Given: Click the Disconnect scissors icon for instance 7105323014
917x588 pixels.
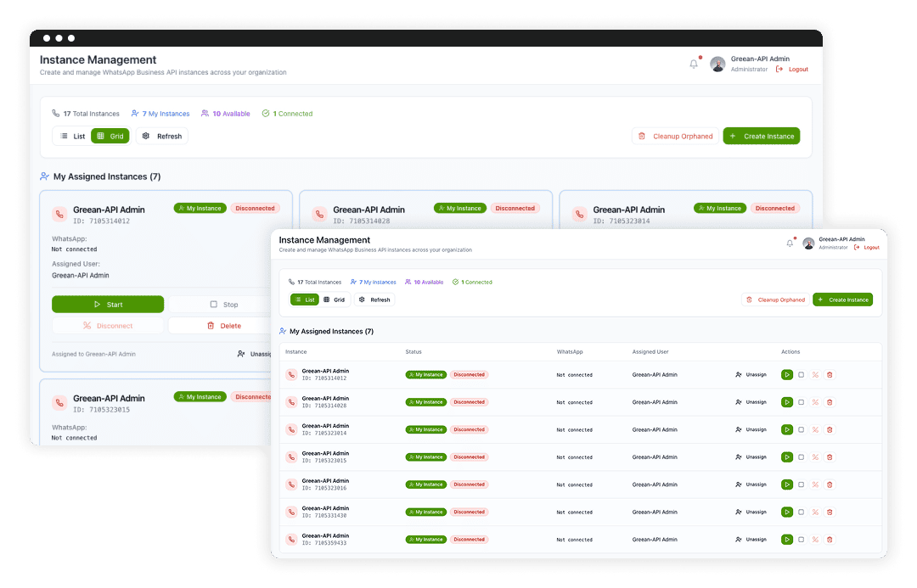Looking at the screenshot, I should click(816, 429).
